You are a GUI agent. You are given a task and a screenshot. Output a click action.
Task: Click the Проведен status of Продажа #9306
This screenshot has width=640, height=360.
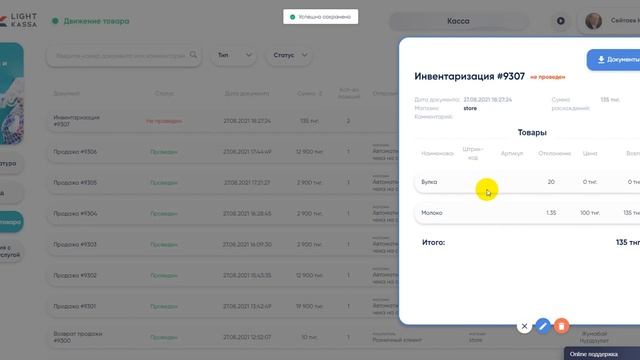coord(164,152)
